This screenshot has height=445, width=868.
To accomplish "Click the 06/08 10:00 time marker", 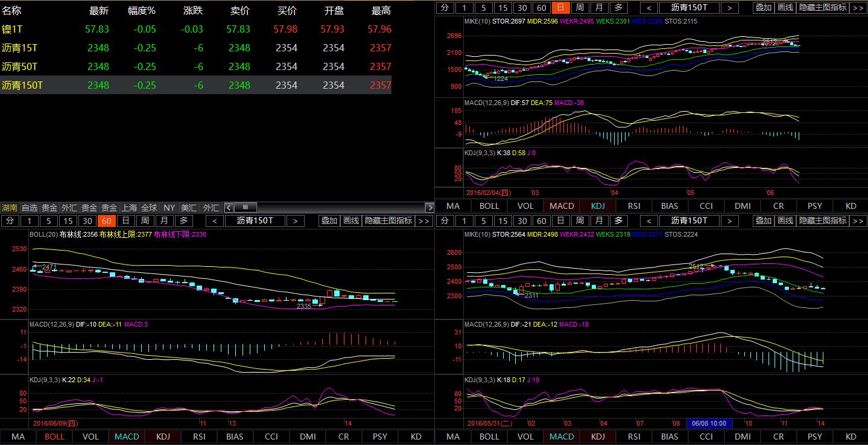I will (709, 423).
